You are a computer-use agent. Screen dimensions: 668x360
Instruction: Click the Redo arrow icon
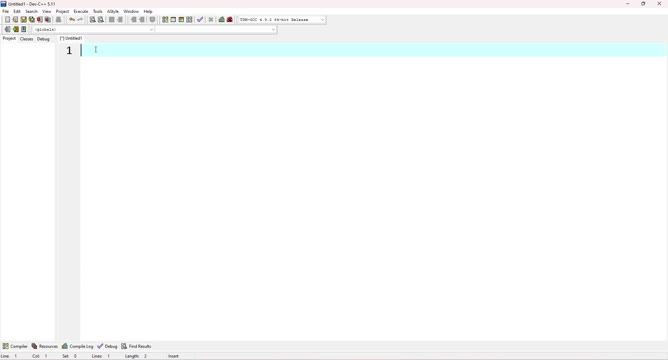(80, 20)
